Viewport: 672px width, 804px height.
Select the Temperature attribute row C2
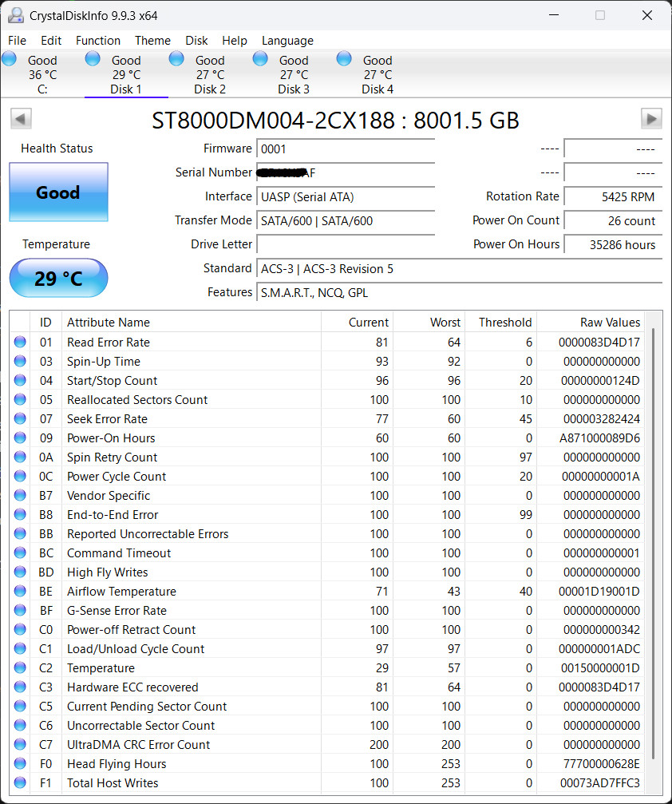point(328,667)
